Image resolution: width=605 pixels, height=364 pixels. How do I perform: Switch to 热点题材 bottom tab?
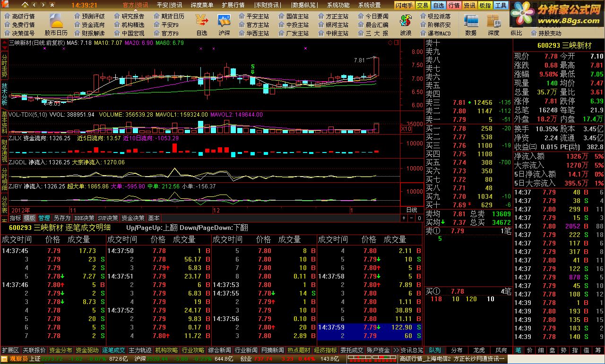(x=299, y=350)
